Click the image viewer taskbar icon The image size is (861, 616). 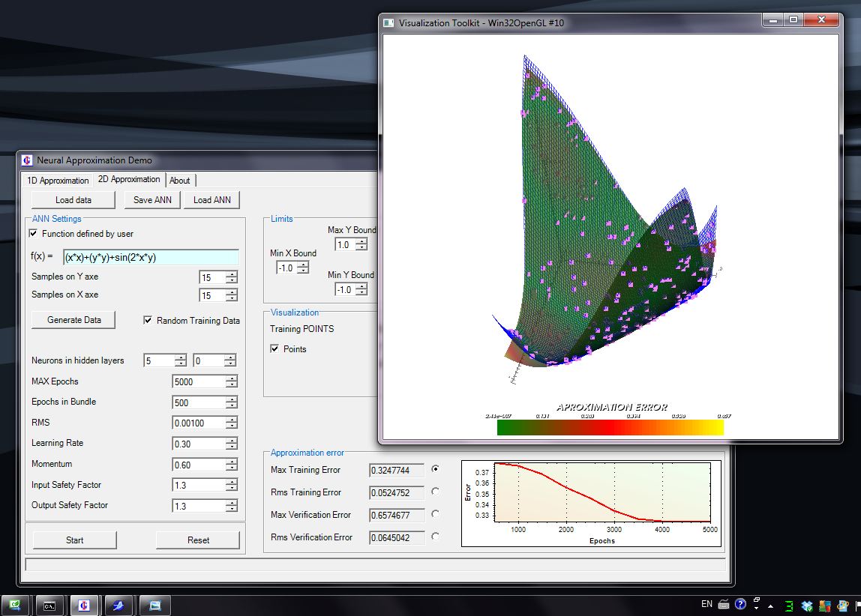point(154,605)
